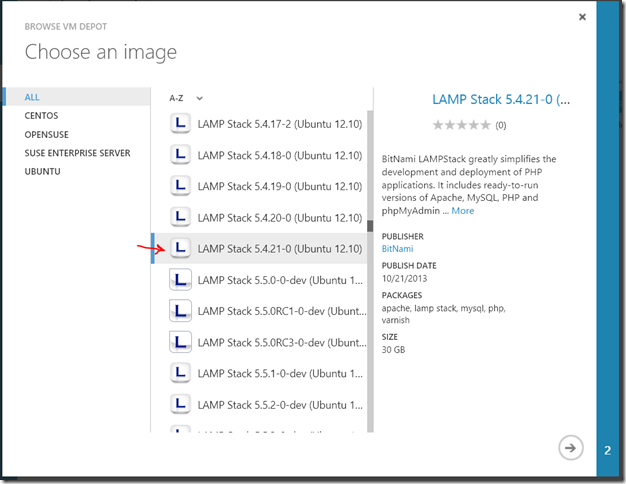Click the wizard step 2 indicator

tap(607, 450)
